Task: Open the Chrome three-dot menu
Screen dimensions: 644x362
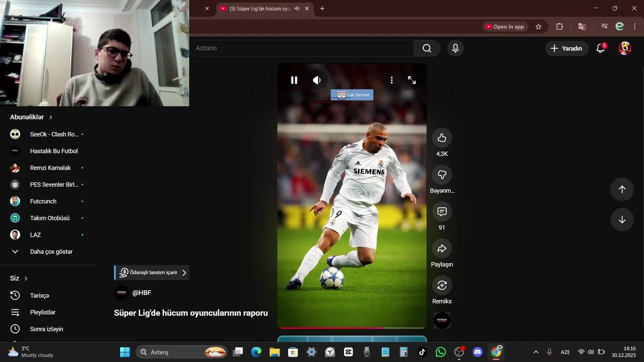Action: pos(635,27)
